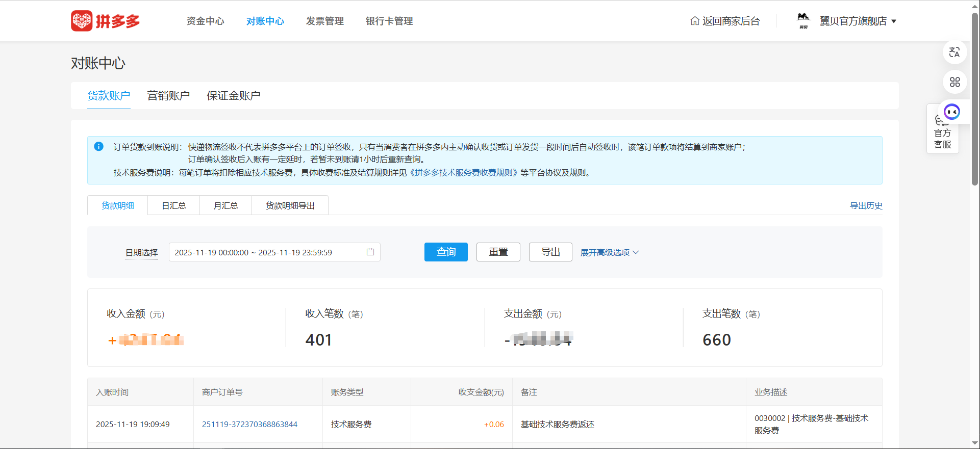Click the store avatar logo in header

[803, 20]
